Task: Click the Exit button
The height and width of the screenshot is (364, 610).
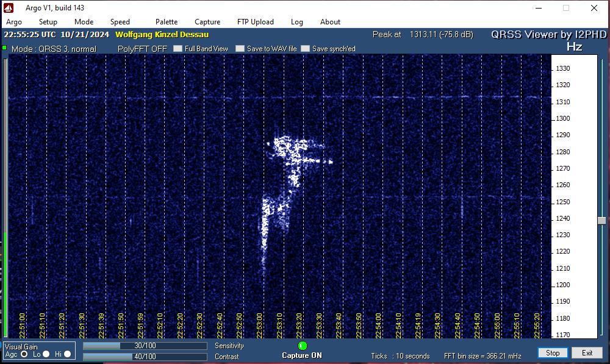Action: point(587,353)
